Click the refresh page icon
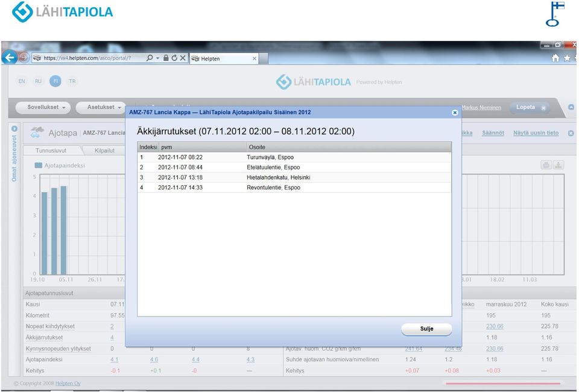579x392 pixels. click(x=174, y=58)
